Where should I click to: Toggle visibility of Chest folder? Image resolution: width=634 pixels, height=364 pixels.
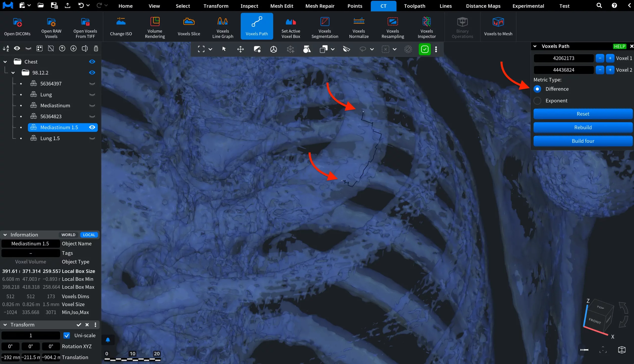click(92, 62)
